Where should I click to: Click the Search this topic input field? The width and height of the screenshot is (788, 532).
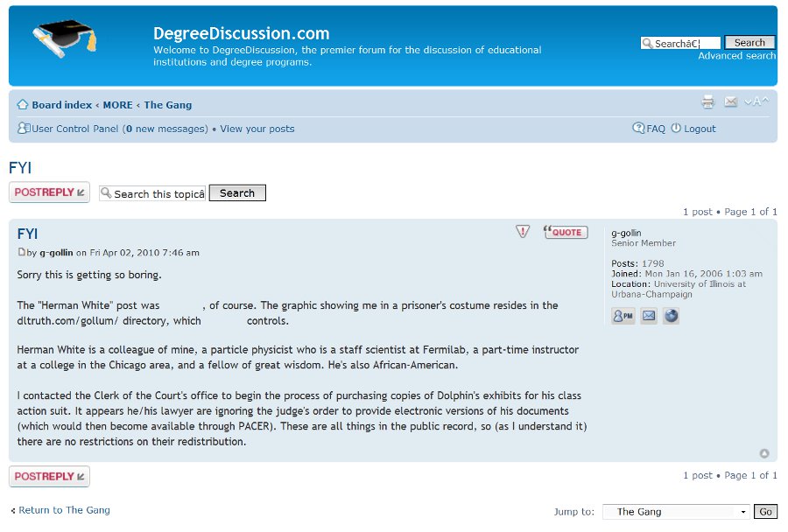152,193
